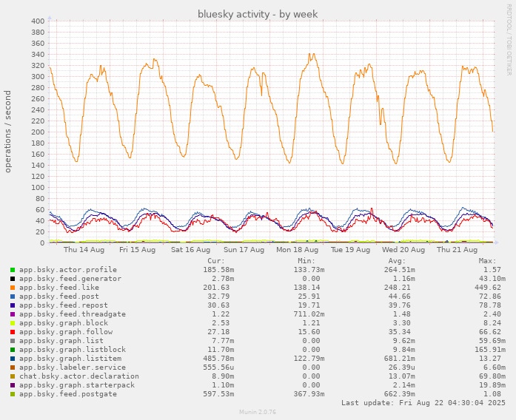This screenshot has width=516, height=420.
Task: Click the yellow-green app.bsky.graph.block swatch
Action: [13, 323]
